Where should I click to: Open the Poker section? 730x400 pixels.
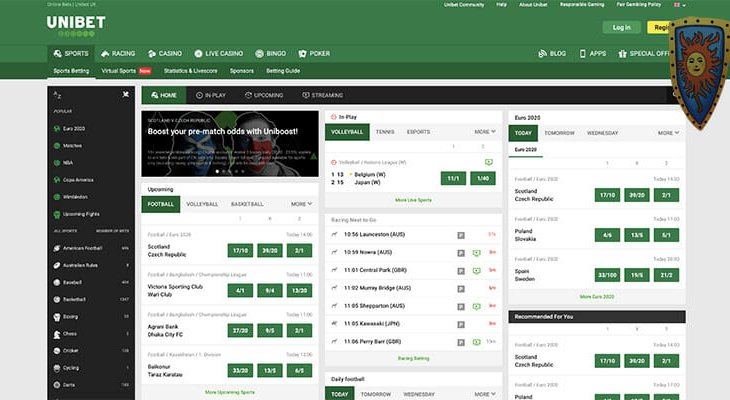click(314, 54)
